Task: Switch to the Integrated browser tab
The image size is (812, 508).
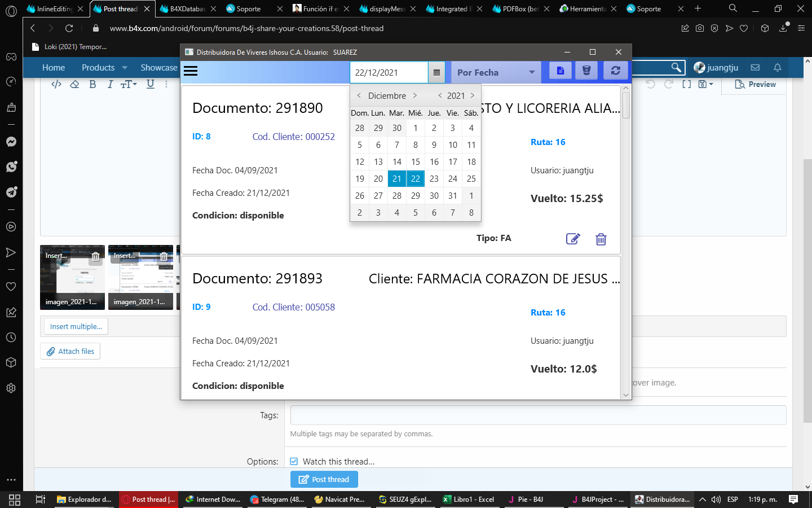Action: click(455, 9)
